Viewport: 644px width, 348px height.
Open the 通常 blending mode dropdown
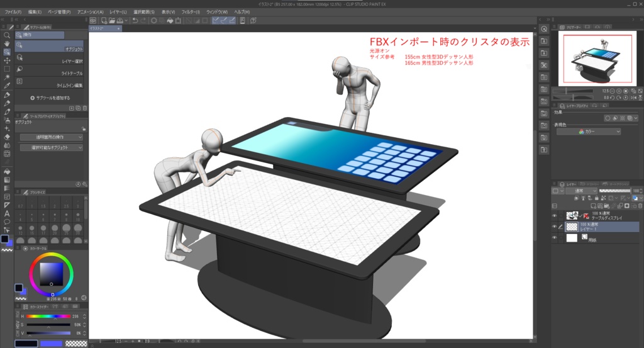[x=581, y=191]
